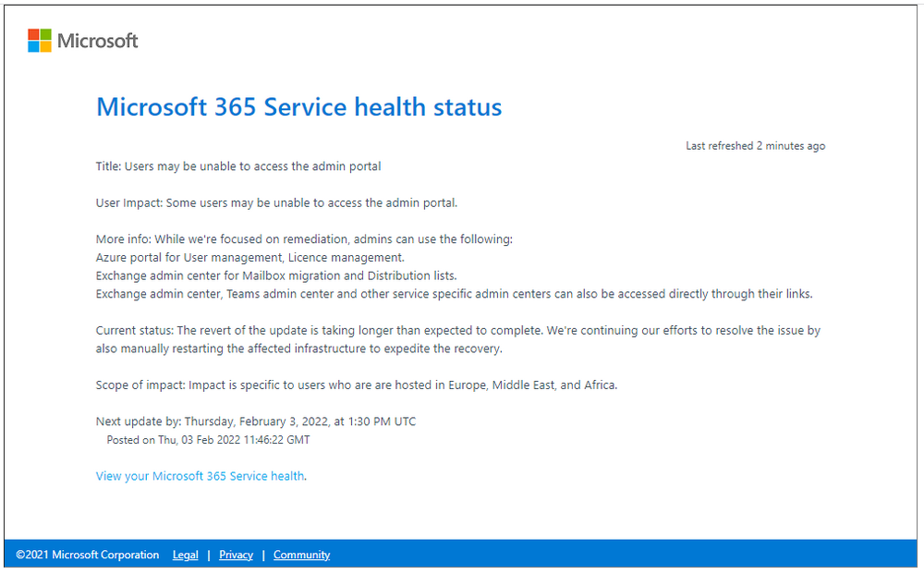The image size is (924, 574).
Task: Click the 'Azure portal for User management' line
Action: point(249,258)
